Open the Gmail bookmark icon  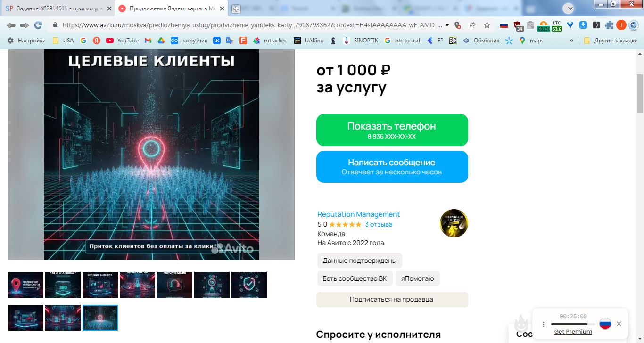(148, 41)
